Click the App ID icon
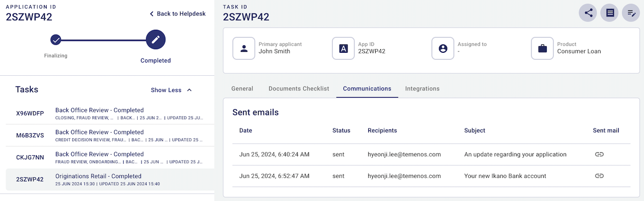644x201 pixels. click(x=343, y=48)
